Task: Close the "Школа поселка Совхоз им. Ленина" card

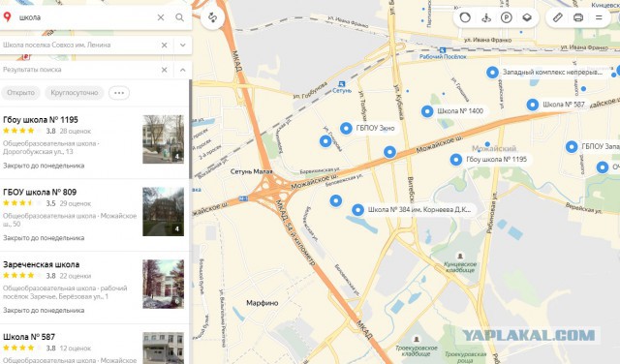Action: click(164, 45)
